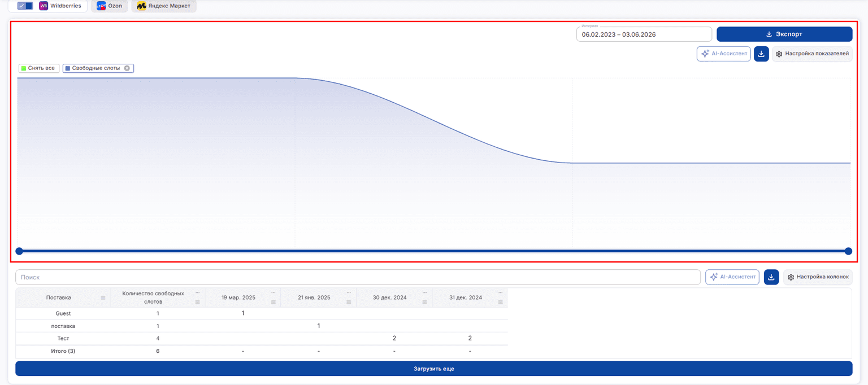Click the dots above 31 дек. 2024

coord(501,292)
